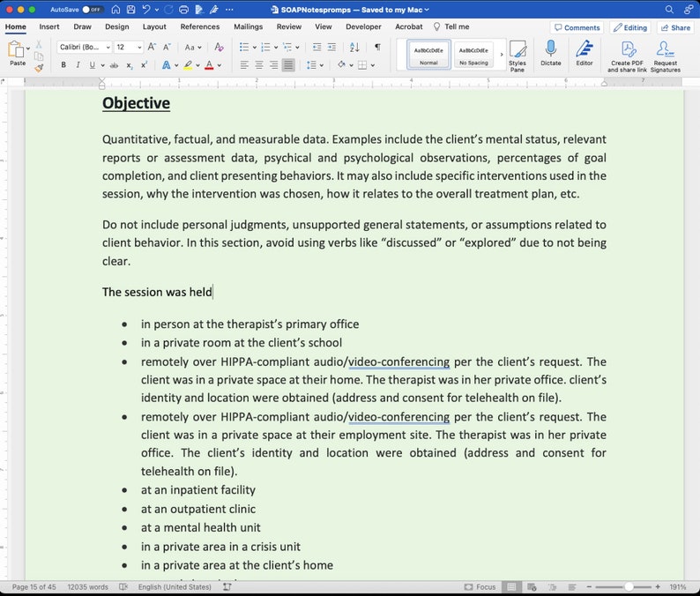
Task: Open more quick access toolbar options
Action: (229, 10)
